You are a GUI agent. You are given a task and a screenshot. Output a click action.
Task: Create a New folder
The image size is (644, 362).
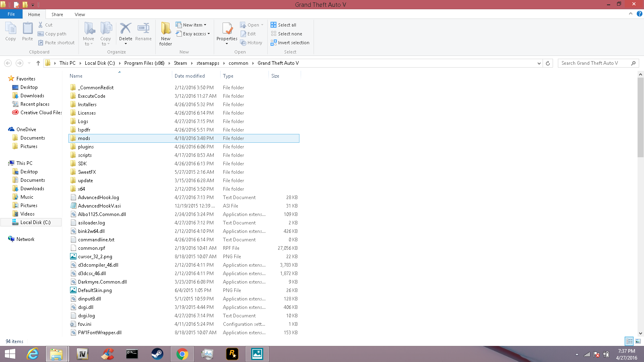165,34
